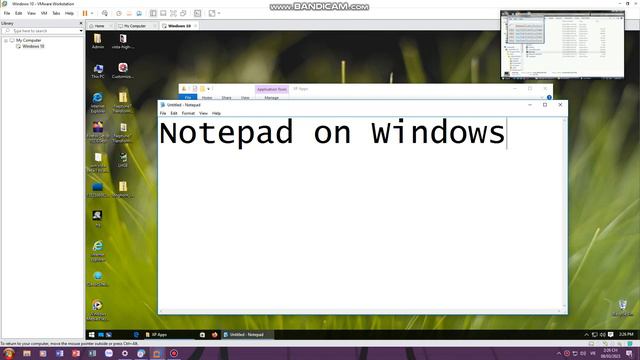The image size is (640, 360).
Task: Click the revert snapshot toolbar icon
Action: [x=129, y=13]
